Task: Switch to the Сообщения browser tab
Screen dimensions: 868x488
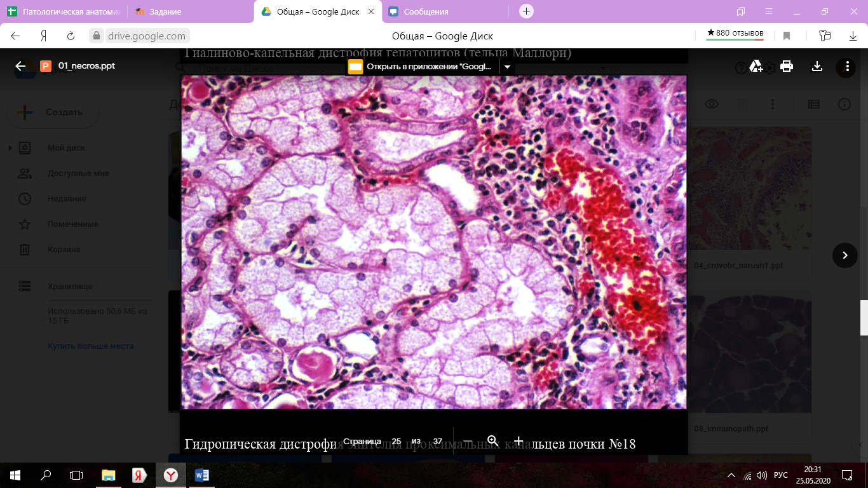Action: 445,11
